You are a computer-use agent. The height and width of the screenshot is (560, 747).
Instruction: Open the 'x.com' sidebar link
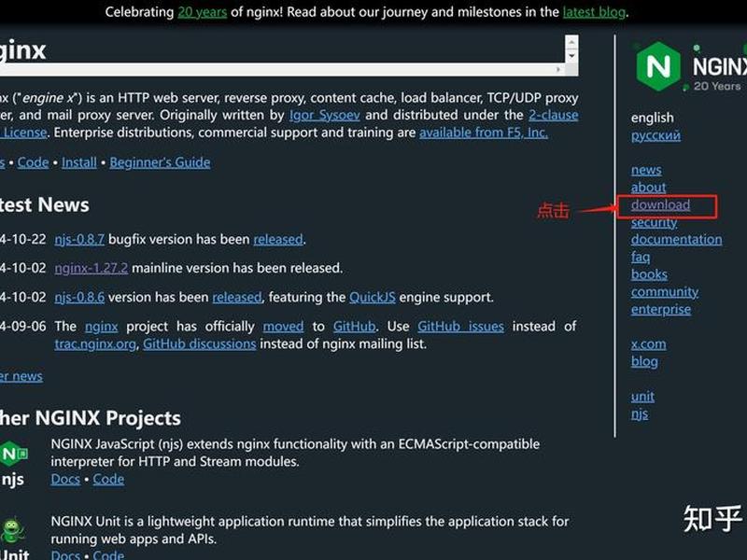click(649, 343)
